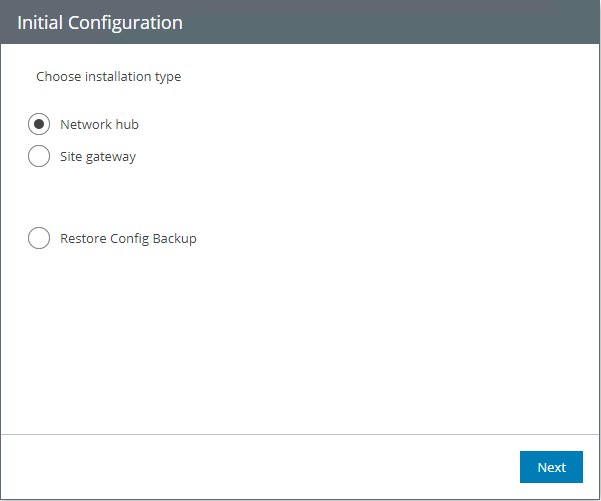The image size is (601, 501).
Task: Click the 'Restore Config Backup' label text
Action: tap(128, 239)
